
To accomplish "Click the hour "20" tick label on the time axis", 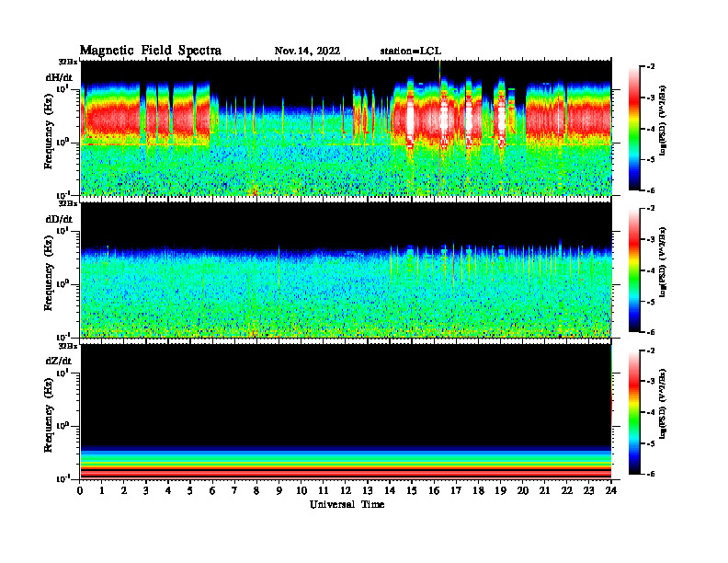I will tap(523, 490).
